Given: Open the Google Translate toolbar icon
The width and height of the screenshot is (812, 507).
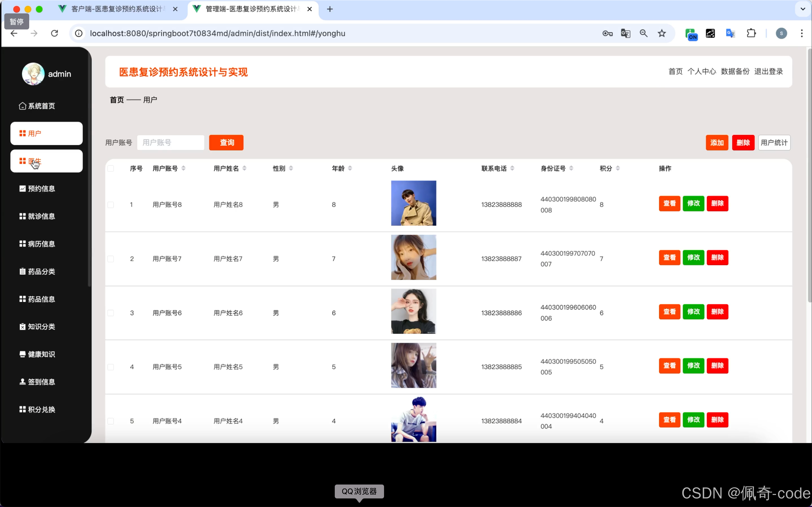Looking at the screenshot, I should 730,33.
